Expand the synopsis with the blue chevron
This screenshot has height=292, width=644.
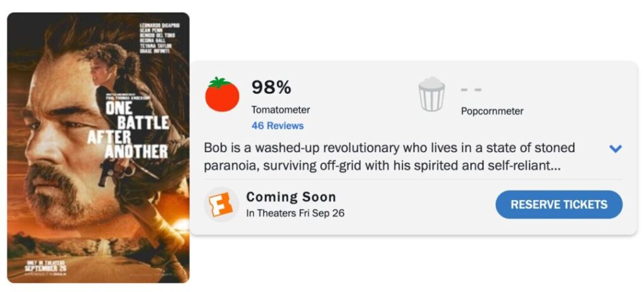616,149
